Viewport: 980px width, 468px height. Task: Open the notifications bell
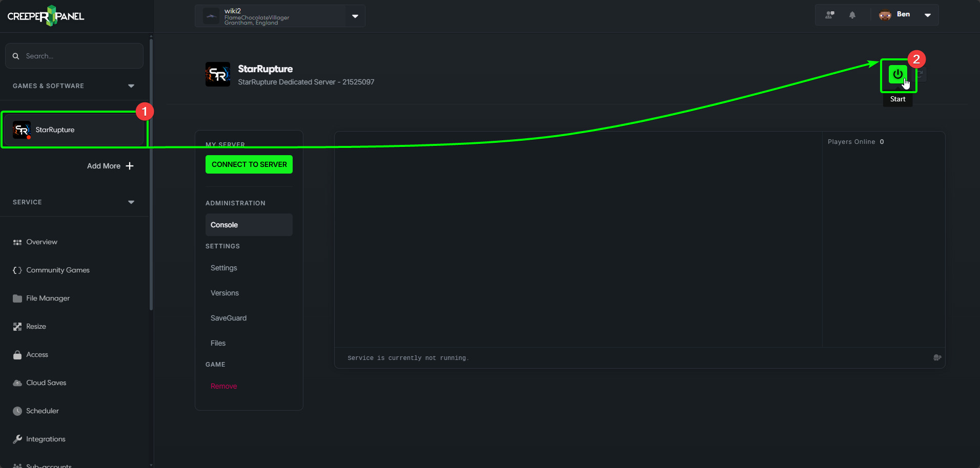pos(852,15)
